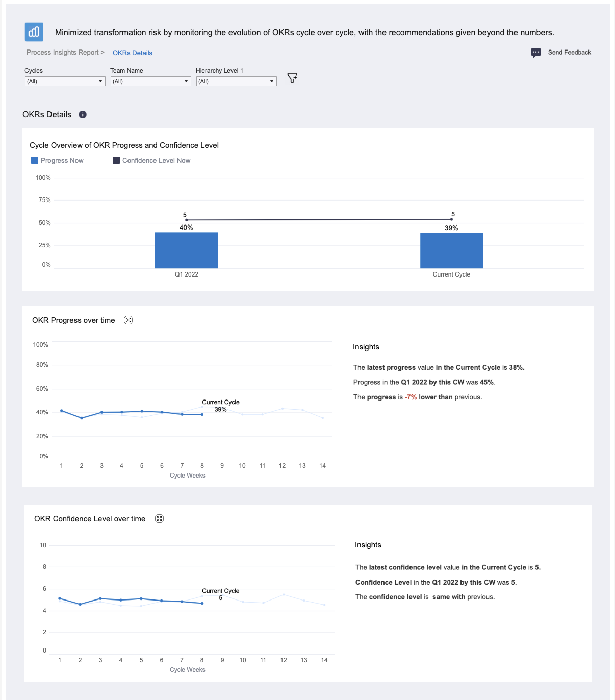Screen dimensions: 615x700
Task: Open the add filter funnel icon
Action: (292, 78)
